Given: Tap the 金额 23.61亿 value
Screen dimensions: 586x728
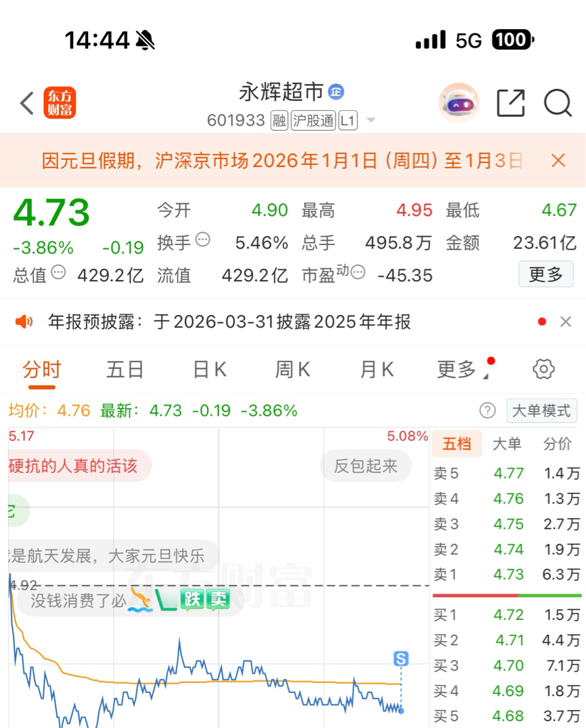Looking at the screenshot, I should 545,243.
